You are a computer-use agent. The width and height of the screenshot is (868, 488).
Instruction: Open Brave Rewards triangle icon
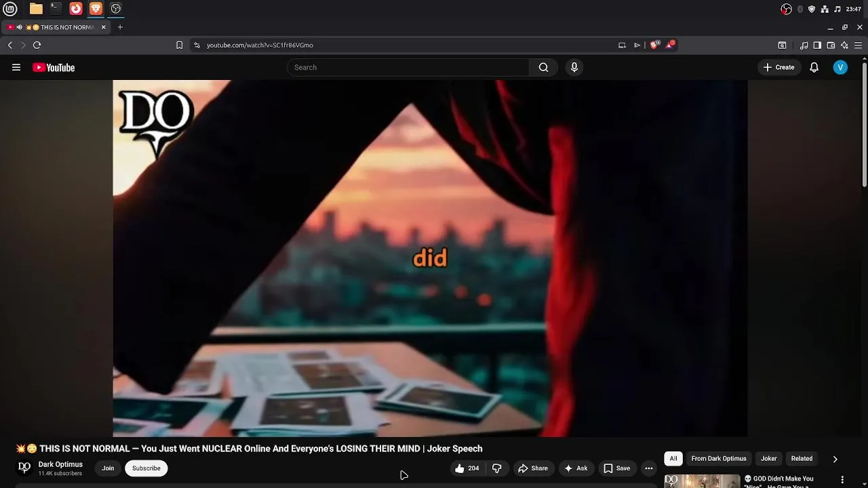point(670,45)
